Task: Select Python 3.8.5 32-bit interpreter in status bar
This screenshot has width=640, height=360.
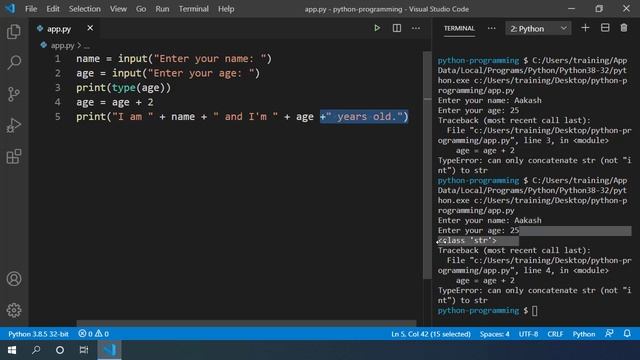Action: click(38, 333)
